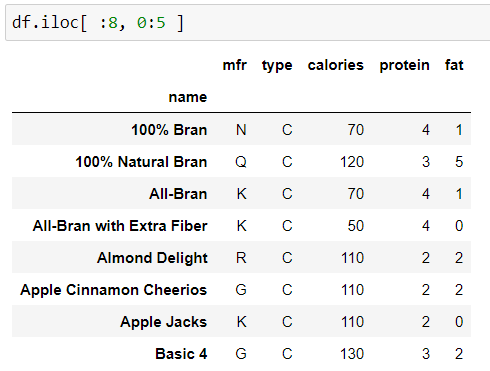The width and height of the screenshot is (490, 371).
Task: Select the Apple Jacks row label
Action: pyautogui.click(x=164, y=322)
